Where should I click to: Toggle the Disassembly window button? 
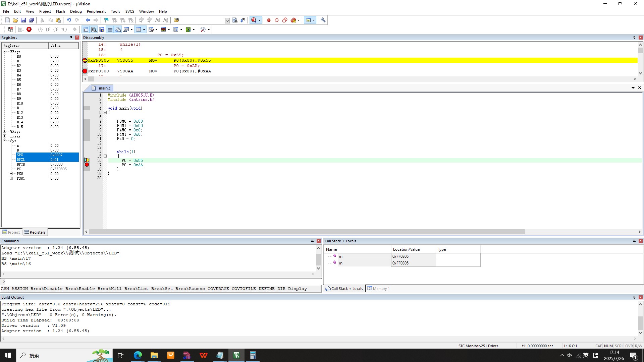point(94,29)
